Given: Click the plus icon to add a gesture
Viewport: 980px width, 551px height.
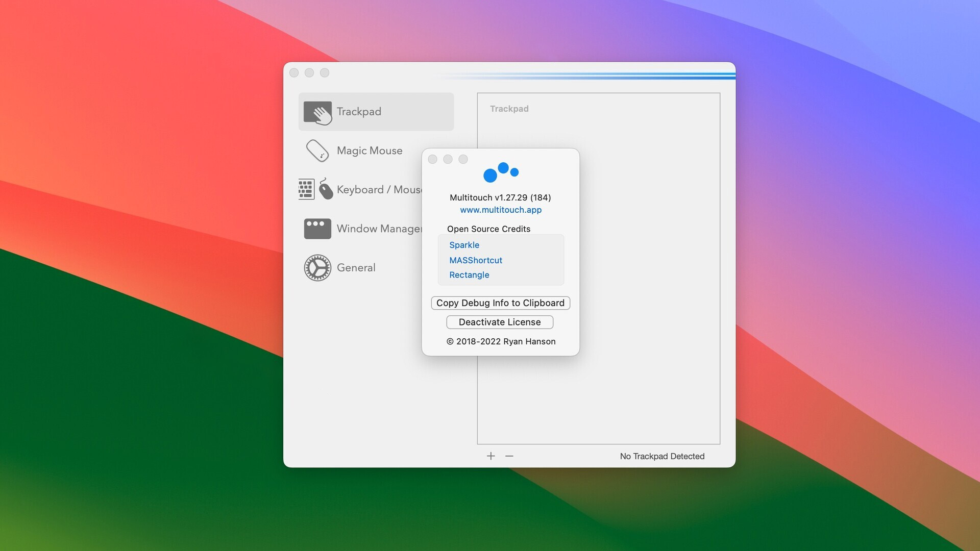Looking at the screenshot, I should [491, 456].
